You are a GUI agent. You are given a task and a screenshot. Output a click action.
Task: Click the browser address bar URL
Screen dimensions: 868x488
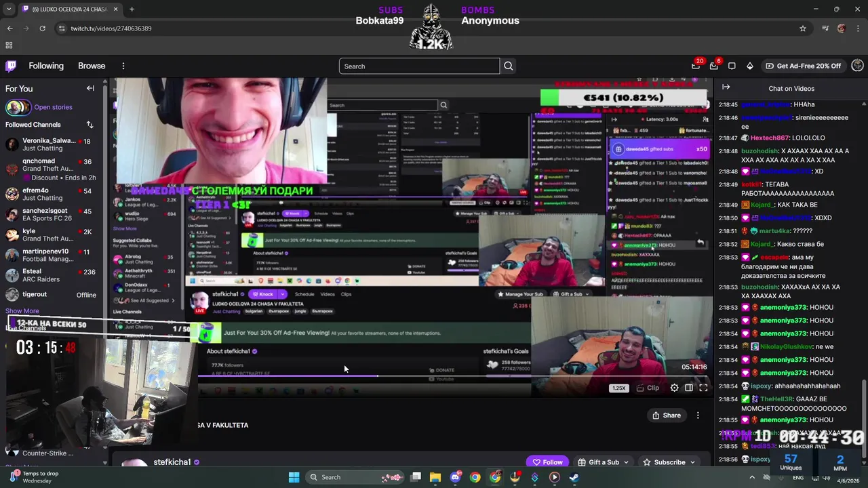click(x=111, y=28)
